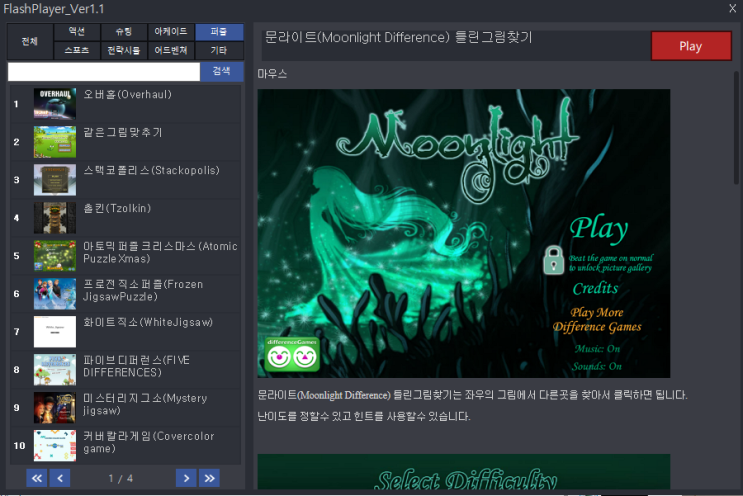Close the FlashPlayer window

pos(732,8)
